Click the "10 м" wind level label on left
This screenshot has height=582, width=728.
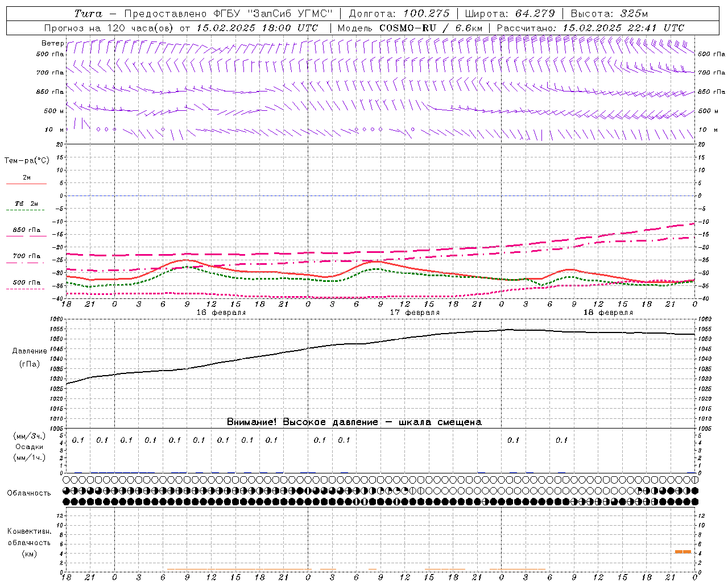pyautogui.click(x=55, y=130)
